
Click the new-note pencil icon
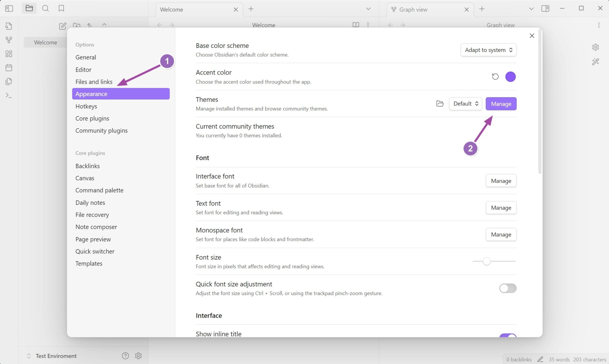point(62,26)
